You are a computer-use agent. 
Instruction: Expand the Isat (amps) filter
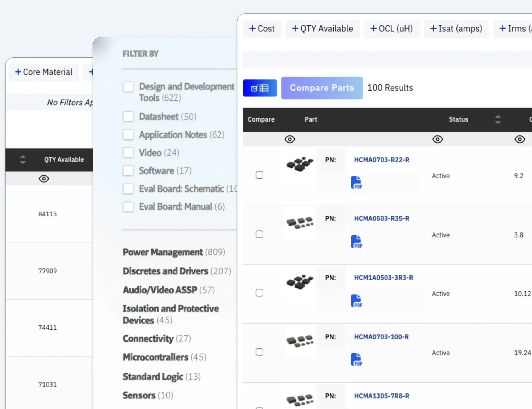tap(456, 29)
